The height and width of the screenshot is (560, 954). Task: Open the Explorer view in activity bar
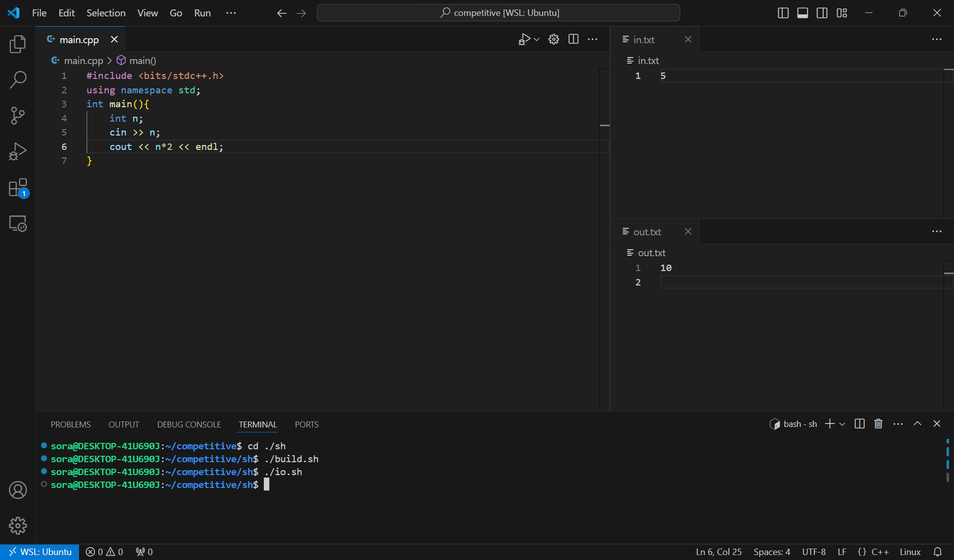click(x=18, y=44)
